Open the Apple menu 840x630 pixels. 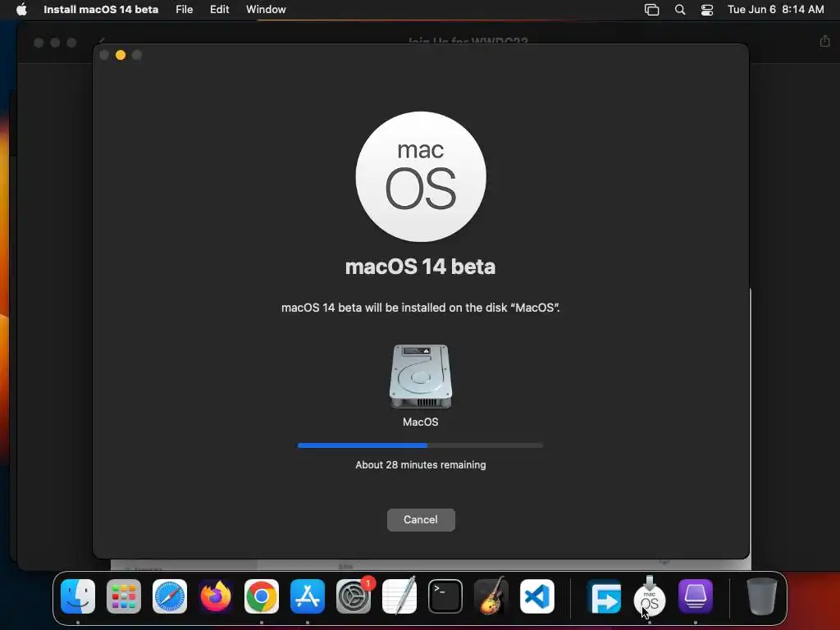click(x=21, y=10)
